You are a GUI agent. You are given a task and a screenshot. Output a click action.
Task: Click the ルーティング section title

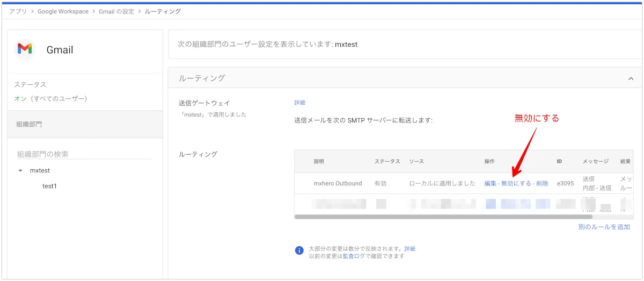pos(202,78)
